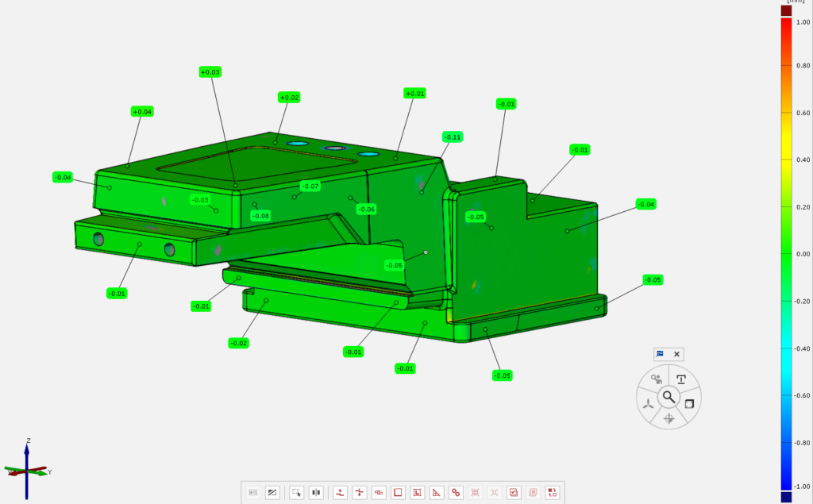
Task: Click the red triangle angle toolbar icon
Action: (437, 492)
